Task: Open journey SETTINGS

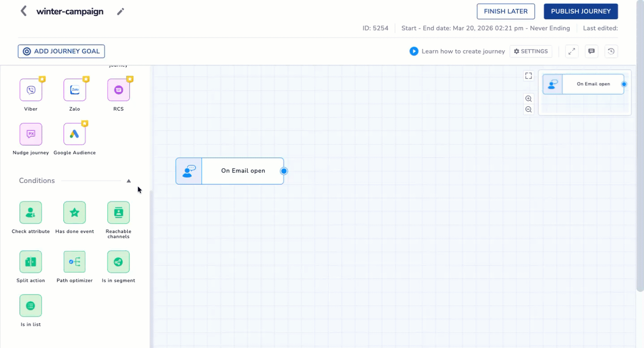Action: pyautogui.click(x=531, y=51)
